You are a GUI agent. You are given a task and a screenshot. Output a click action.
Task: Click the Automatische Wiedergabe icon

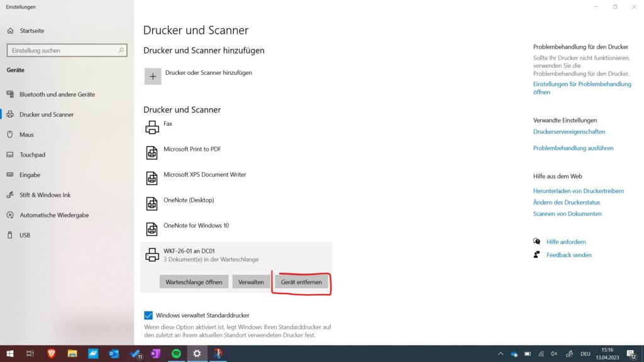pos(10,215)
